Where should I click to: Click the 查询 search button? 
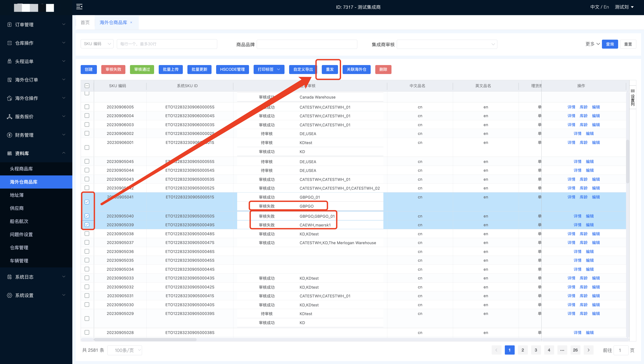click(x=610, y=44)
